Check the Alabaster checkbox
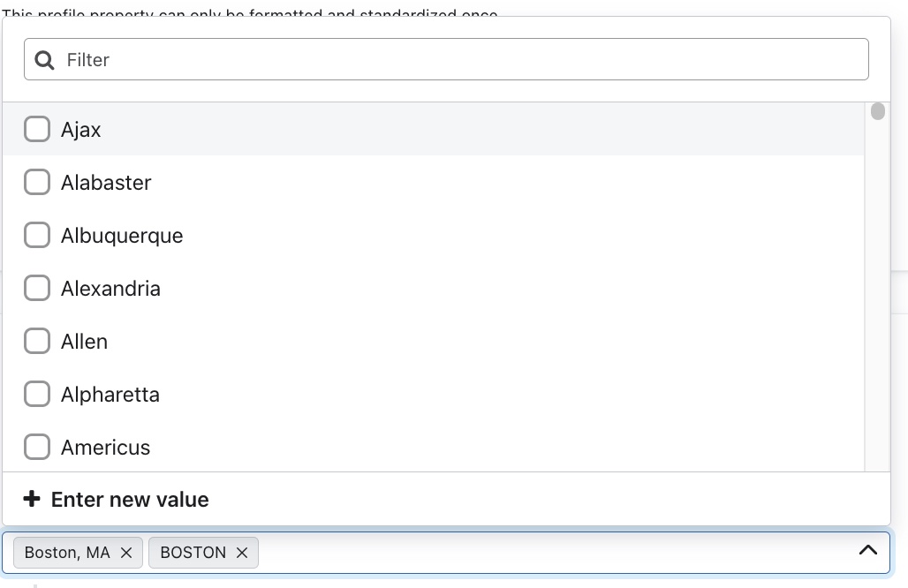Screen dimensions: 908x588 37,182
